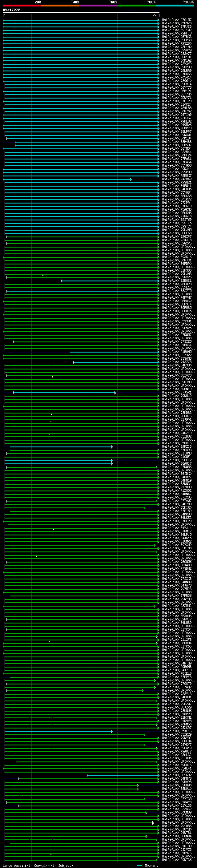Click label UniRef100_B0BNF9
Viewport: 197px width, 868px height.
click(177, 389)
